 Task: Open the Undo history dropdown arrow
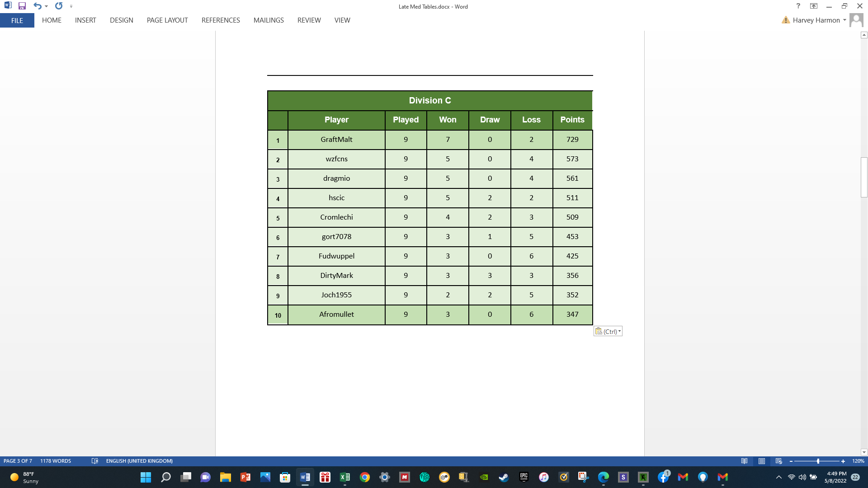click(46, 6)
